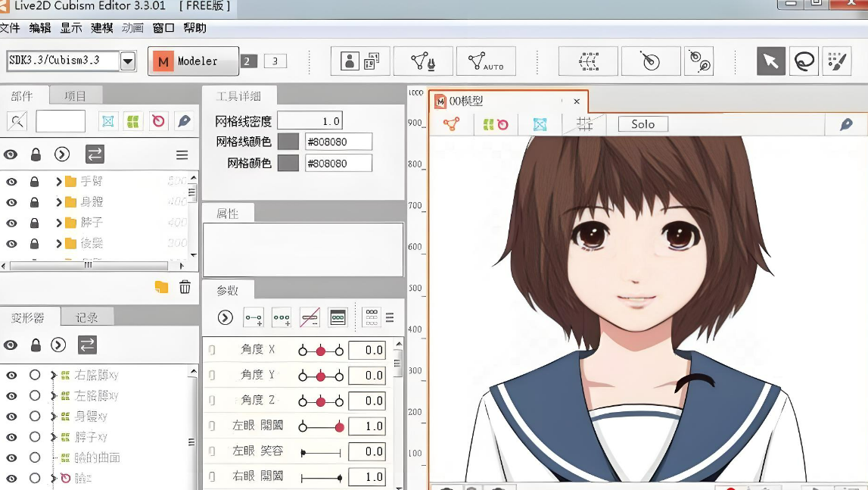Click the 角度 X slider handle
The image size is (868, 490).
click(321, 351)
